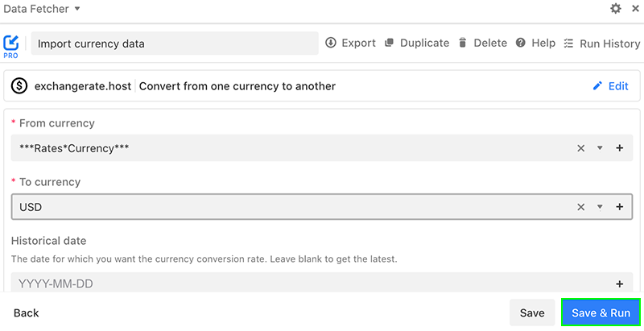
Task: Expand the To currency dropdown arrow
Action: pyautogui.click(x=600, y=207)
